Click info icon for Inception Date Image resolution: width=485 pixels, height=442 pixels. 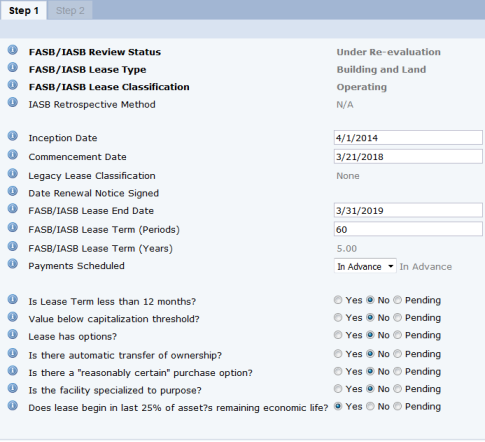[x=13, y=136]
